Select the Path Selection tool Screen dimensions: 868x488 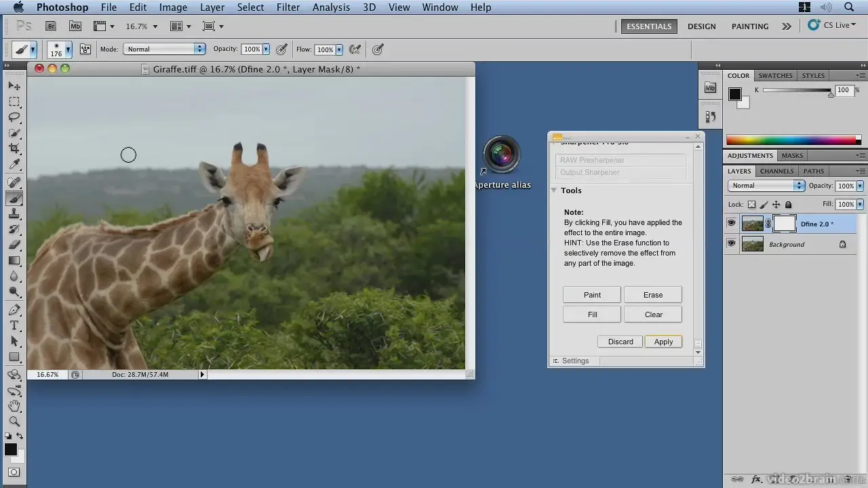tap(14, 341)
